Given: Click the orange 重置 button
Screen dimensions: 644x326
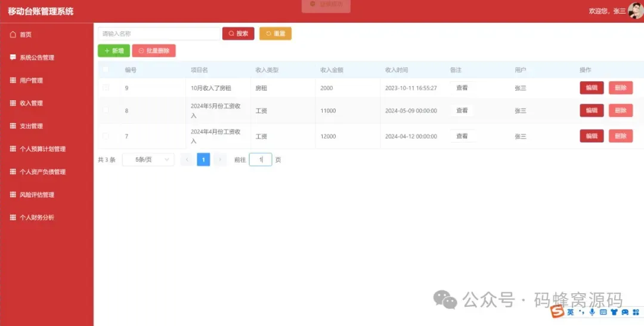Looking at the screenshot, I should click(275, 33).
